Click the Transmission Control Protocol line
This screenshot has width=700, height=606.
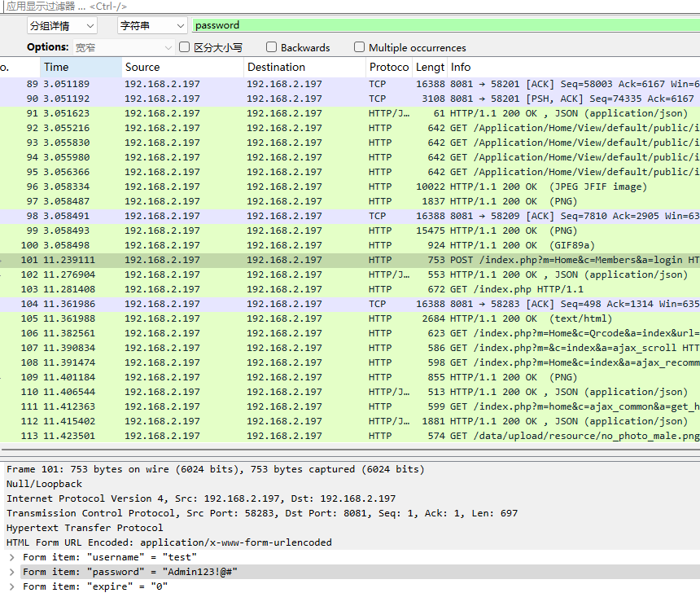click(350, 514)
